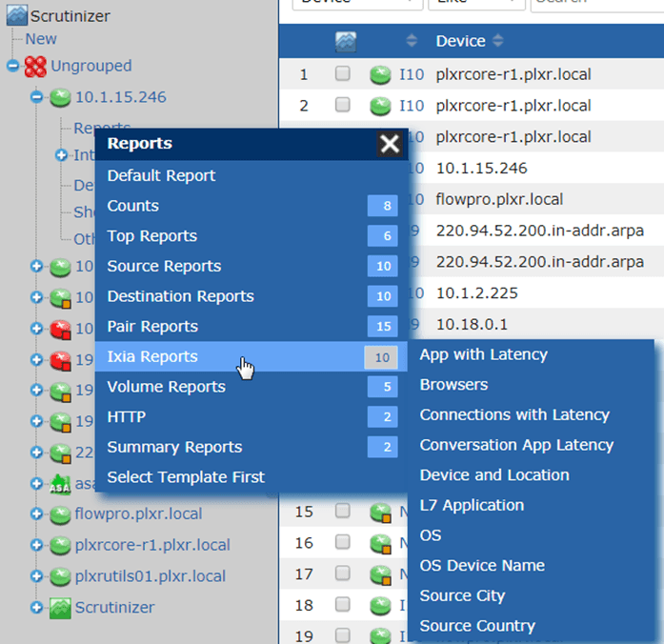Tick the checkbox in row 1
The height and width of the screenshot is (644, 664).
point(343,73)
